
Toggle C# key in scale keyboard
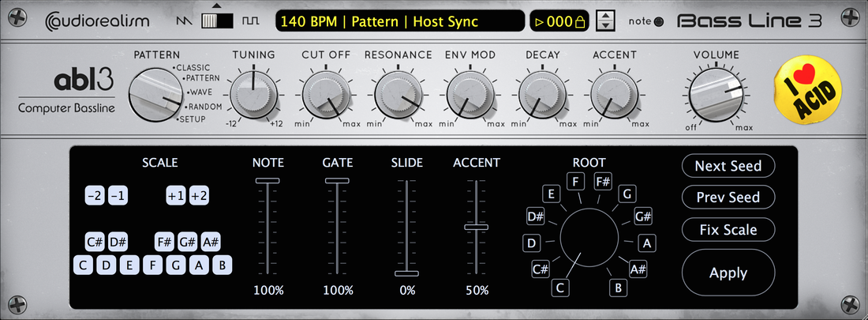pyautogui.click(x=95, y=243)
